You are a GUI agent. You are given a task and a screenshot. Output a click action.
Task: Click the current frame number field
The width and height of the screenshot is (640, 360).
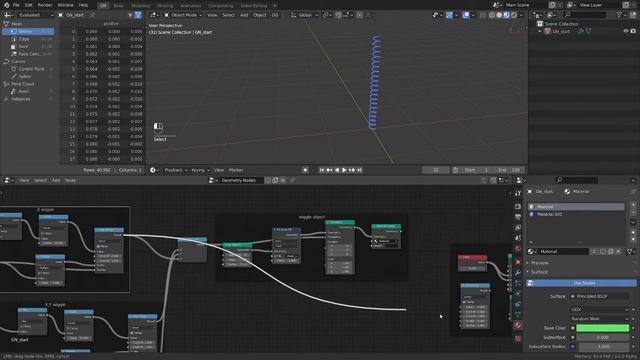(x=436, y=170)
